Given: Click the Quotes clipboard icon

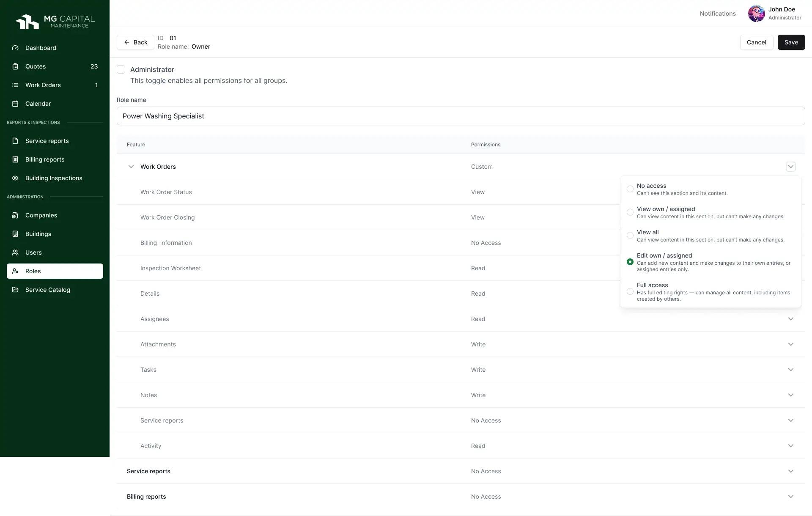Looking at the screenshot, I should (15, 66).
